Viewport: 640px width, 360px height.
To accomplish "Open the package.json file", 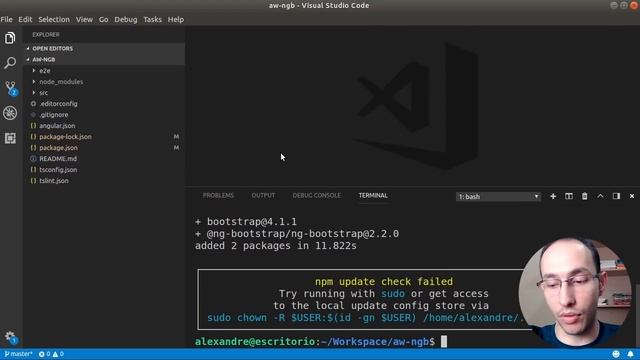I will (x=104, y=148).
